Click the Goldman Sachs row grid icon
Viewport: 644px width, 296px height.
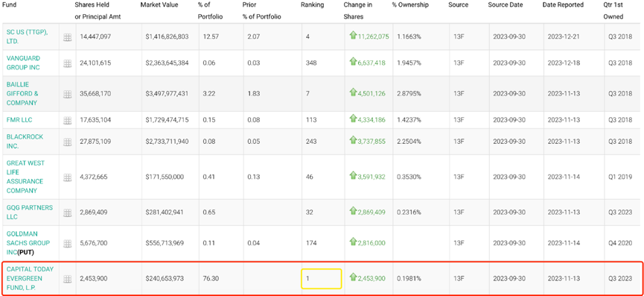[67, 244]
